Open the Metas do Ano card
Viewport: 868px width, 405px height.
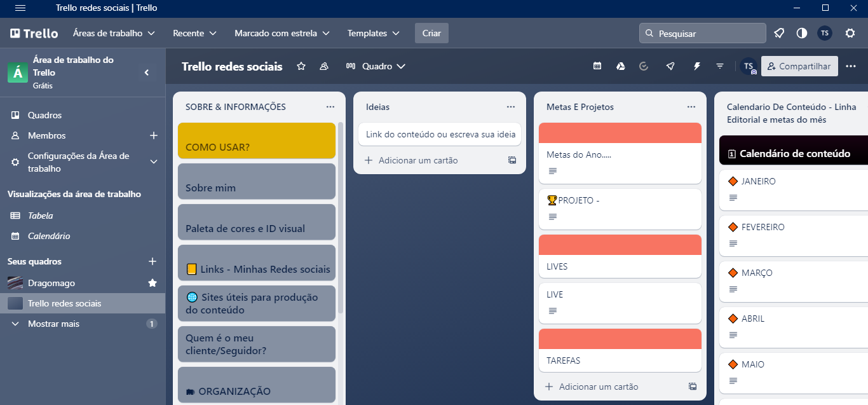point(620,153)
